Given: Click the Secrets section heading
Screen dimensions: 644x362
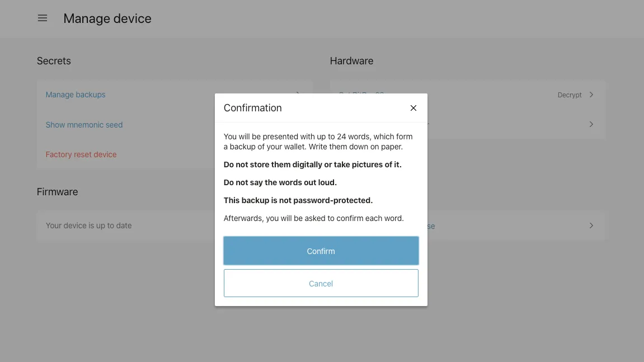Looking at the screenshot, I should coord(54,61).
